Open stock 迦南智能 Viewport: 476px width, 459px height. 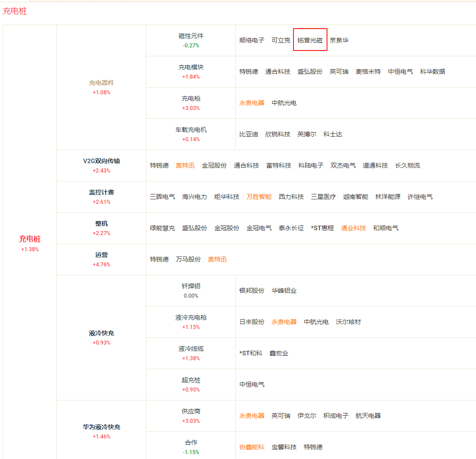[356, 197]
